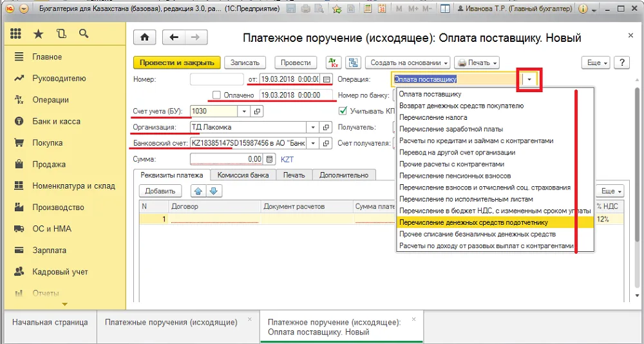The image size is (644, 344).
Task: Click printer icon in the title bar
Action: pos(306,8)
